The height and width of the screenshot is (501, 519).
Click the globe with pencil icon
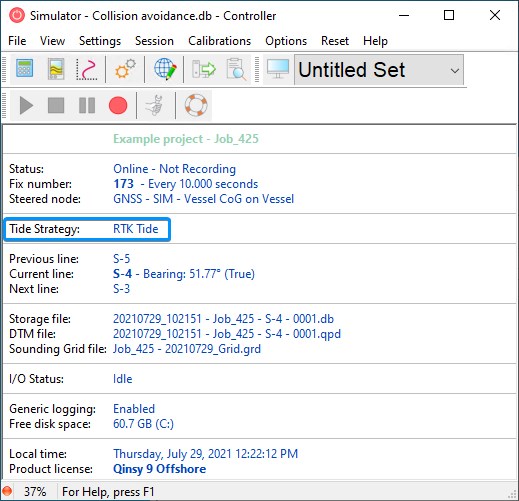165,69
